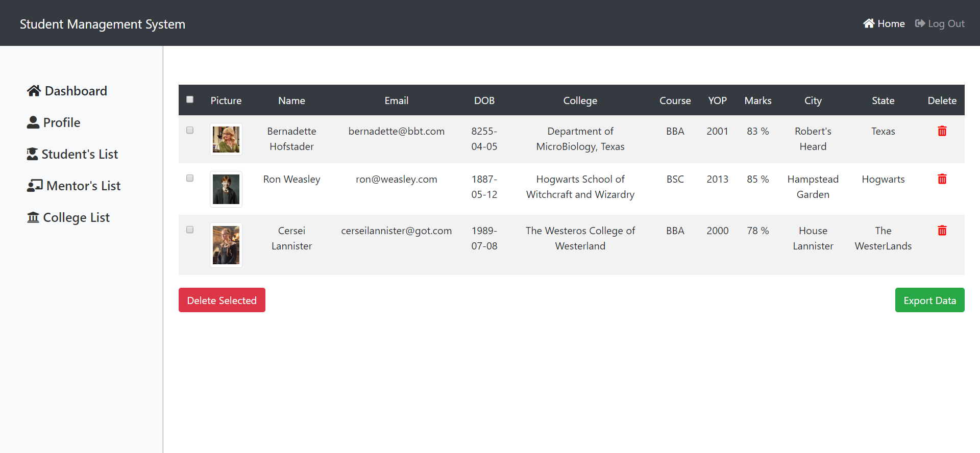Click the Export Data button
The width and height of the screenshot is (980, 453).
[x=930, y=300]
